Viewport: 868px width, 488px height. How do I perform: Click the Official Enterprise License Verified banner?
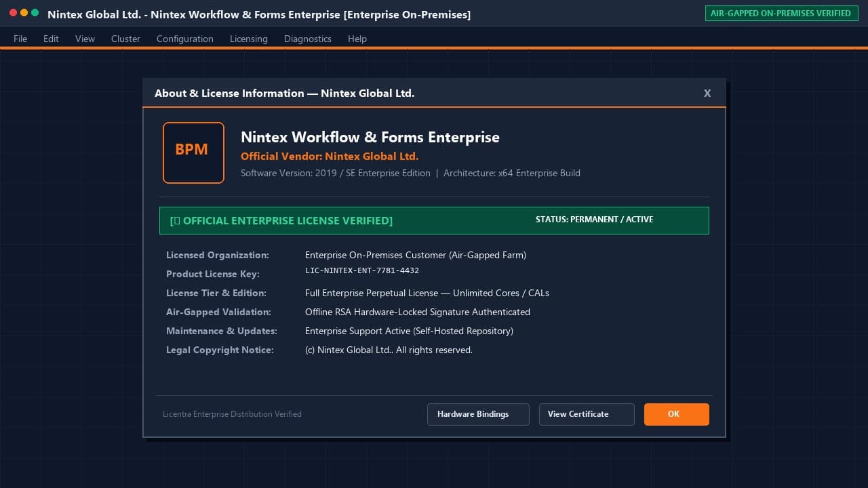(x=434, y=220)
